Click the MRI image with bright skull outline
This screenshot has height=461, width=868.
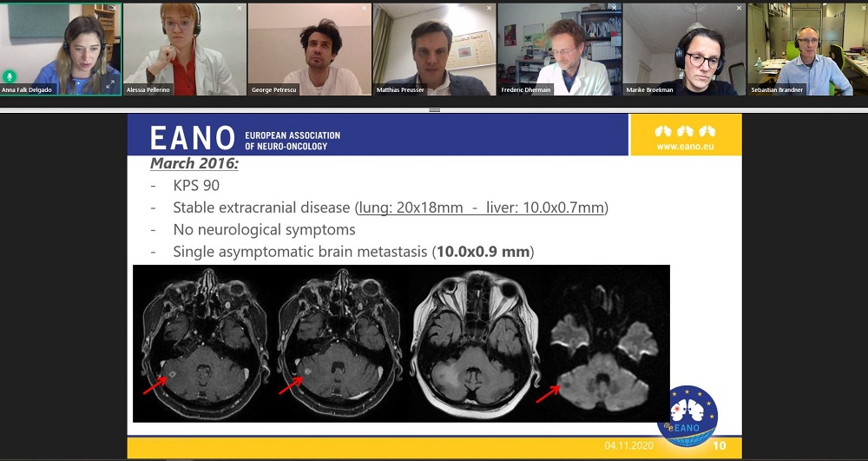(x=475, y=343)
